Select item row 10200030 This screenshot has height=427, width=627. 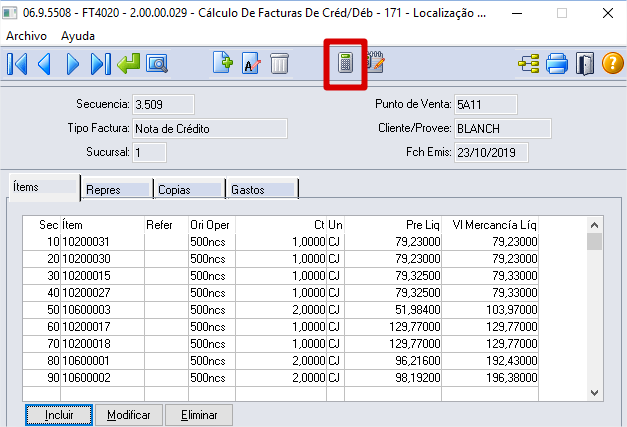tap(280, 259)
